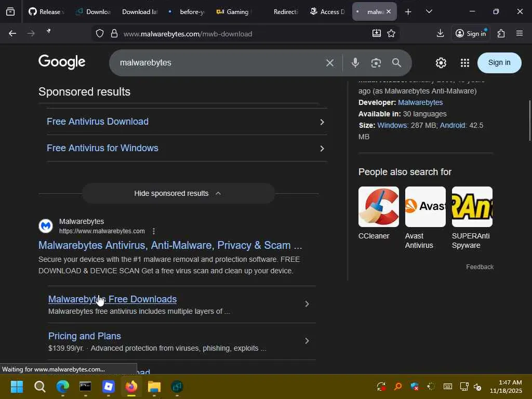This screenshot has width=532, height=399.
Task: Open the Windows Start menu
Action: (x=17, y=387)
